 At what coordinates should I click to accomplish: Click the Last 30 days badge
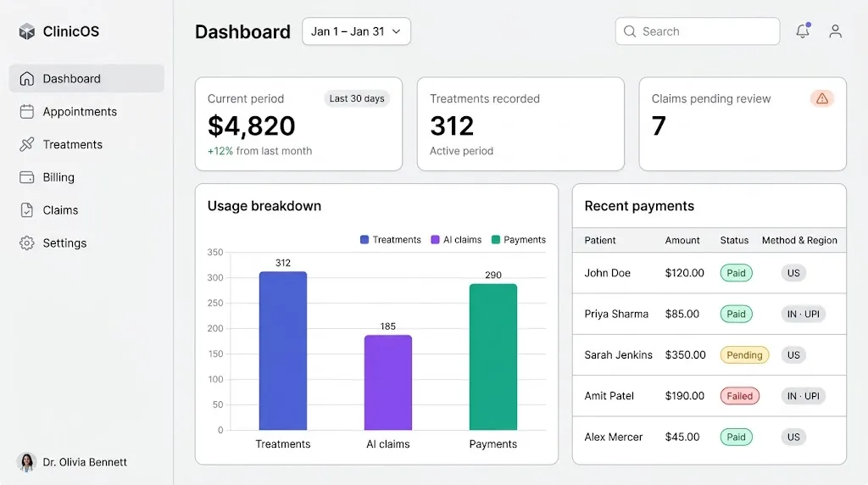click(357, 98)
